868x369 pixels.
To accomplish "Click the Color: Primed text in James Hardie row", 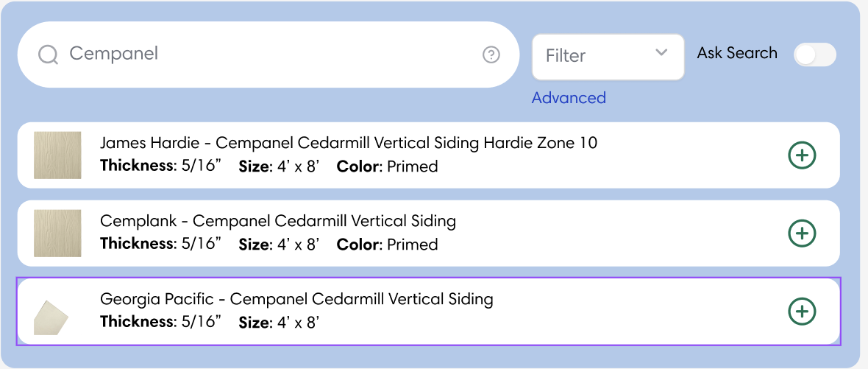I will [387, 166].
